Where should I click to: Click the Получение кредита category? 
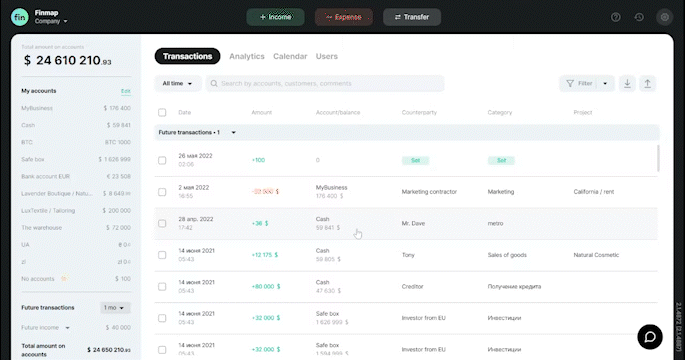514,287
